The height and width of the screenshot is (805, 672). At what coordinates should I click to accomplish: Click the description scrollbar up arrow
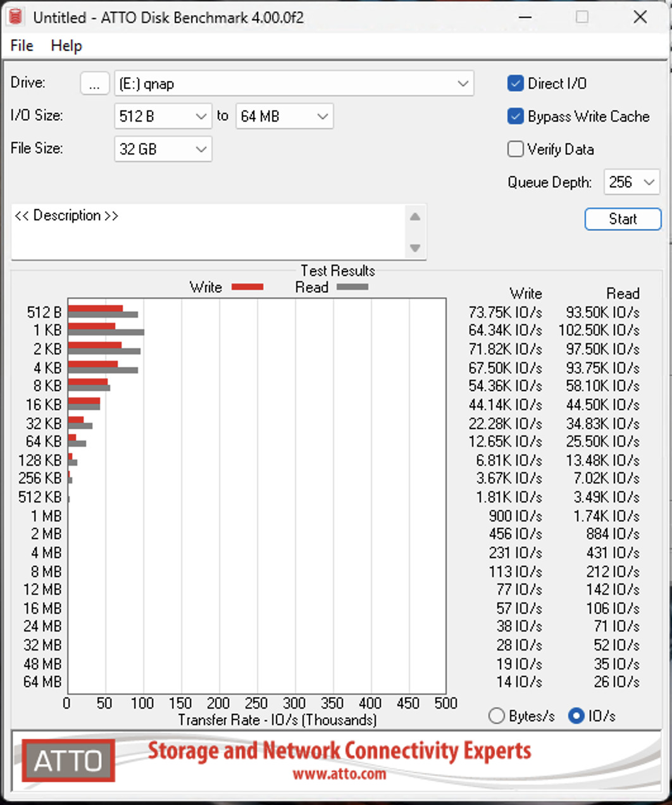[415, 216]
